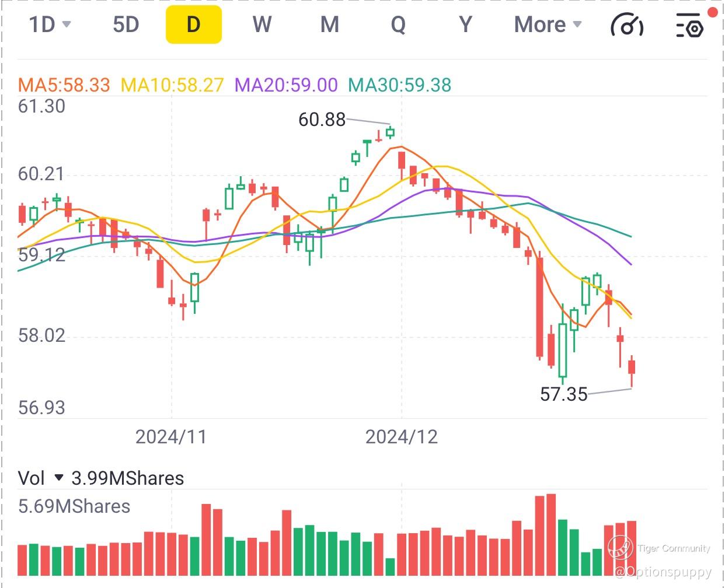This screenshot has width=725, height=588.
Task: Open the chart speedometer indicator icon
Action: [627, 25]
